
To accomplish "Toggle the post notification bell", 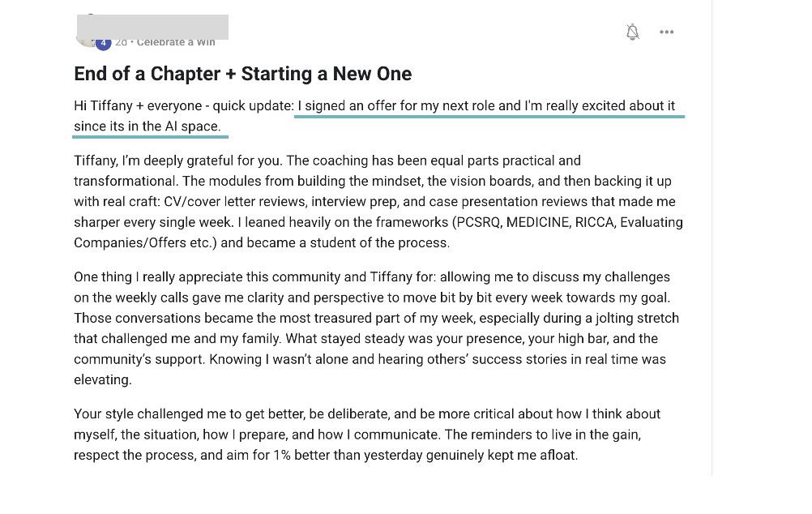I will coord(633,32).
